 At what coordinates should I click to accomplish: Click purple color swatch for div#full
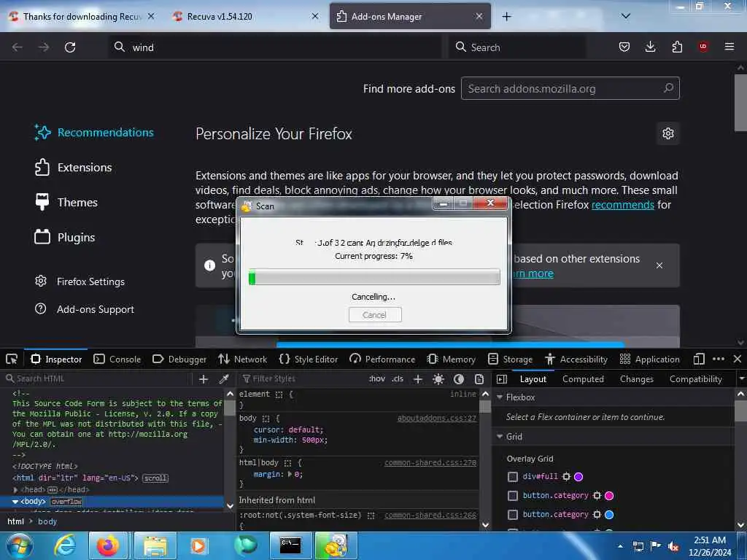point(578,477)
